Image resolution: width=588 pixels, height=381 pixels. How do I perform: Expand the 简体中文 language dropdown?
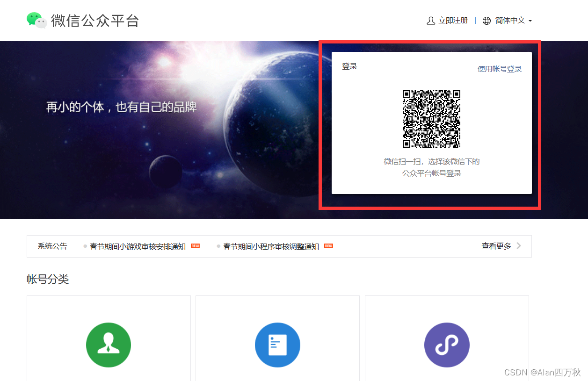click(513, 21)
